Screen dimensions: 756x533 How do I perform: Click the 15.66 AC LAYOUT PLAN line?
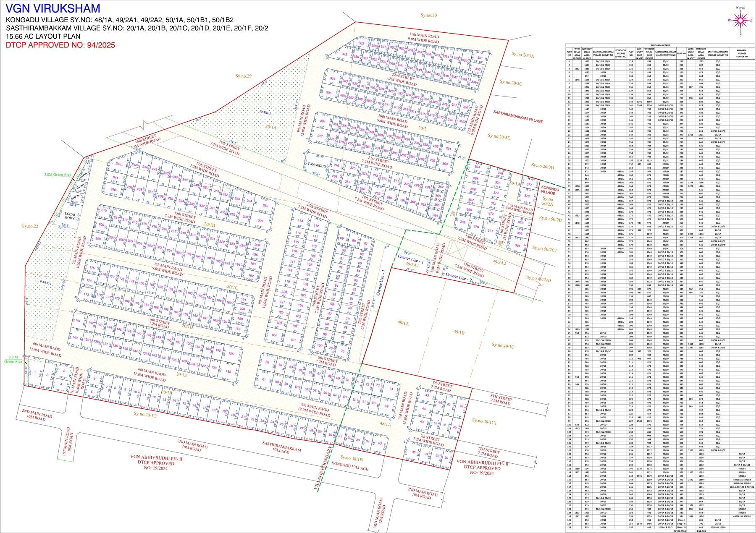pos(43,37)
